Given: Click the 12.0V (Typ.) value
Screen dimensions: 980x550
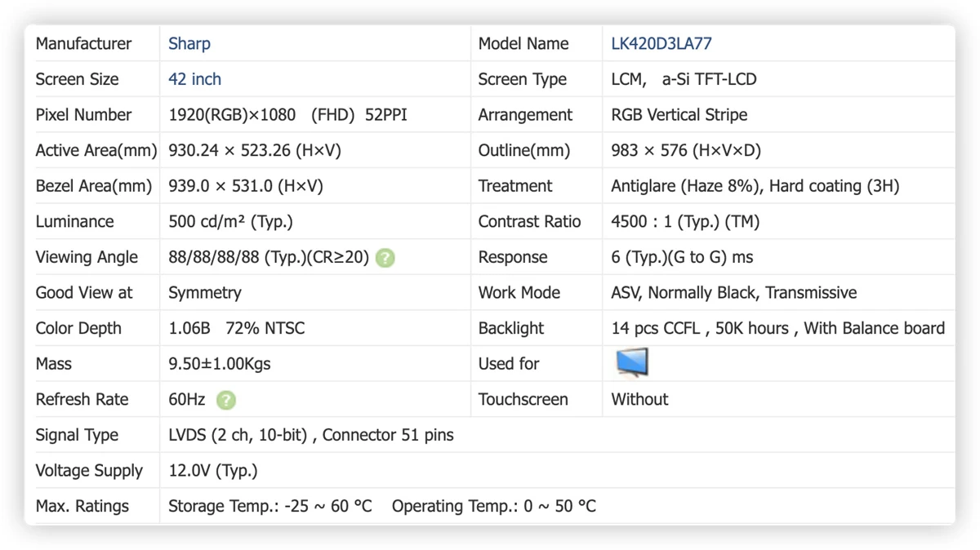Looking at the screenshot, I should pos(213,471).
